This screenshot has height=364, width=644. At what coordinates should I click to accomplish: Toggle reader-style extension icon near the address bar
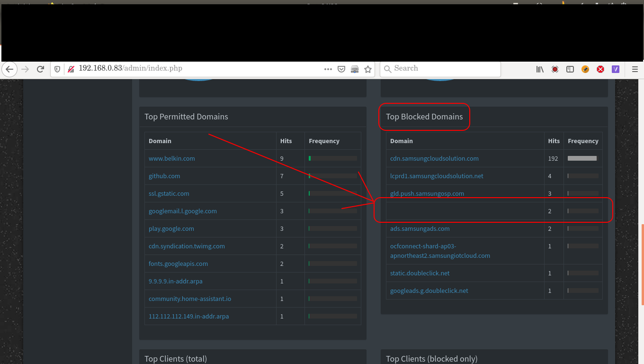355,69
